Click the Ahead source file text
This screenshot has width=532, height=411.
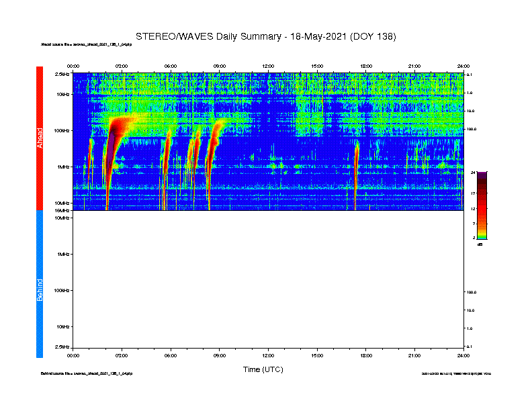click(x=86, y=44)
